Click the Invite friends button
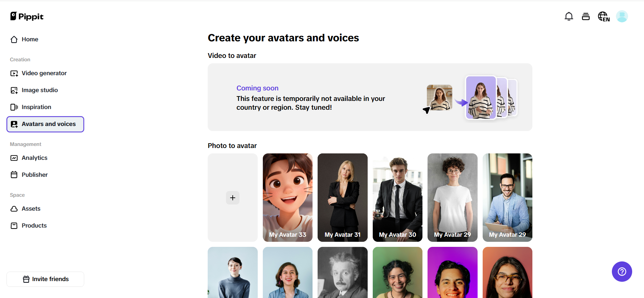 coord(45,279)
